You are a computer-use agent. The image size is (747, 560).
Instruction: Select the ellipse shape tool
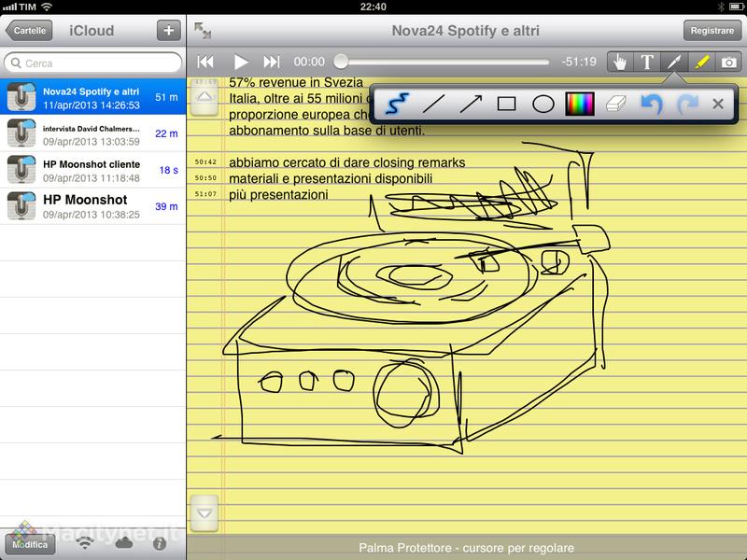pos(543,104)
